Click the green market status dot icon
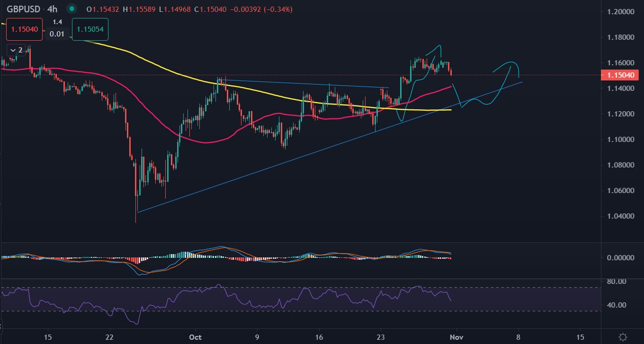This screenshot has width=644, height=344. coord(72,9)
